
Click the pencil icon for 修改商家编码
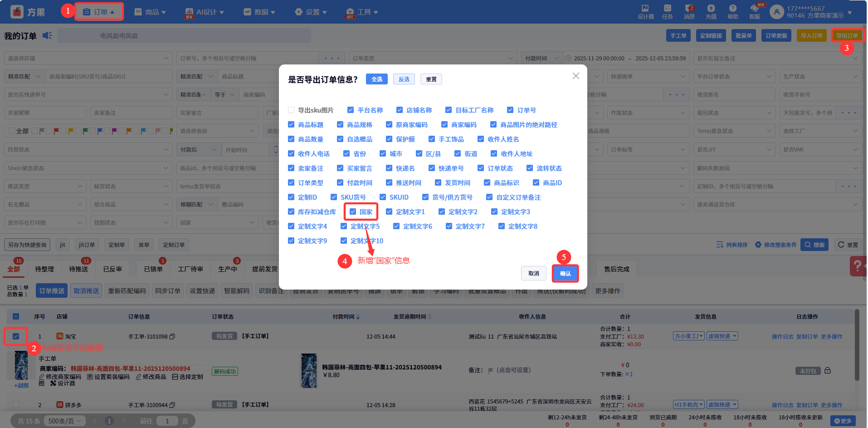click(42, 377)
